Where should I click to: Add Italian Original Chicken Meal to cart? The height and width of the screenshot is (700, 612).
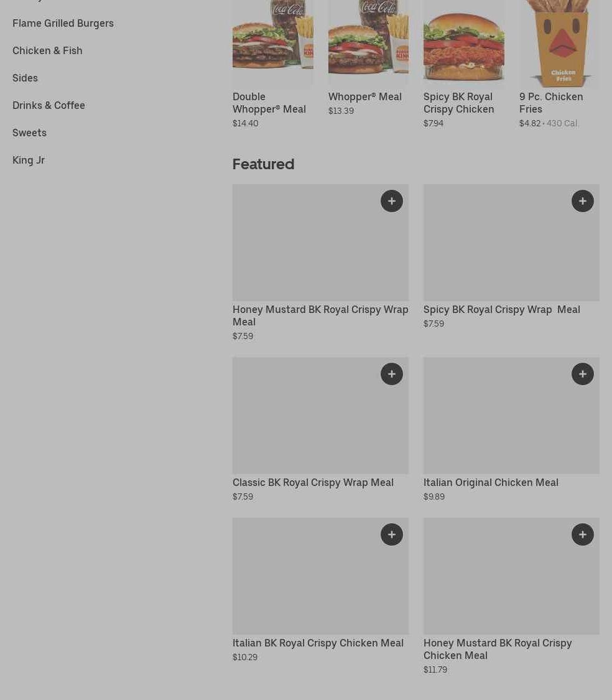(583, 374)
